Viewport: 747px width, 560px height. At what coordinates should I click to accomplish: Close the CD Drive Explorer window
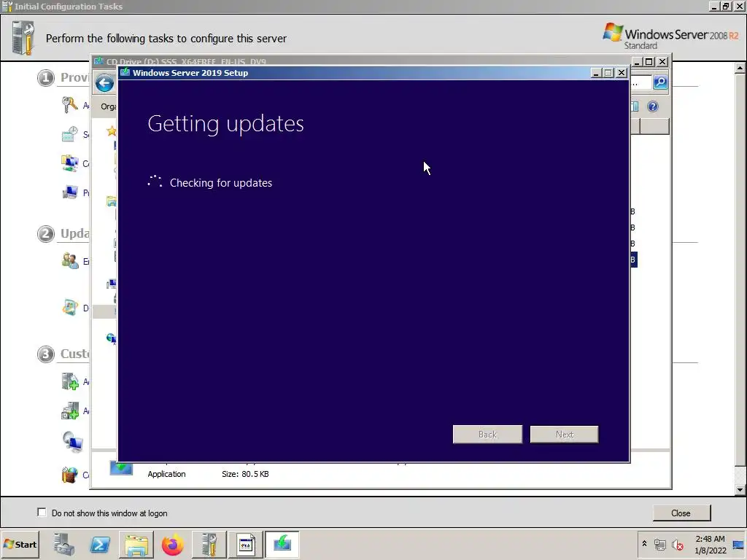[x=662, y=62]
